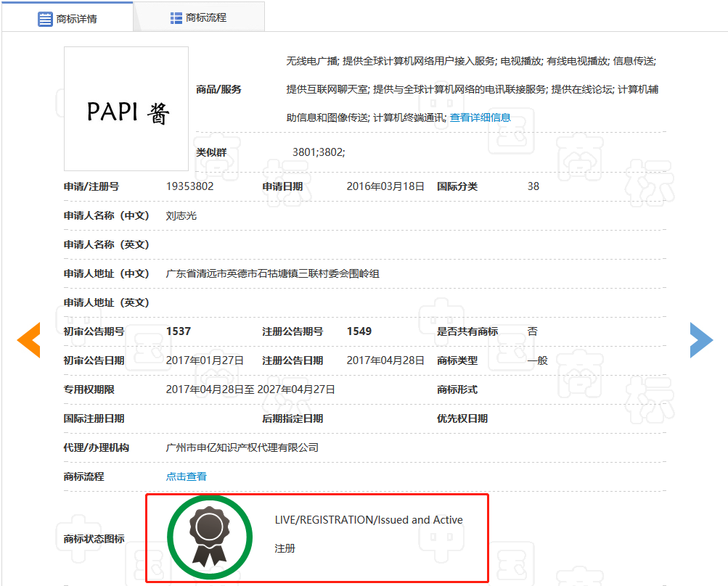The width and height of the screenshot is (728, 586).
Task: Click the 专用权期限 label
Action: click(89, 389)
